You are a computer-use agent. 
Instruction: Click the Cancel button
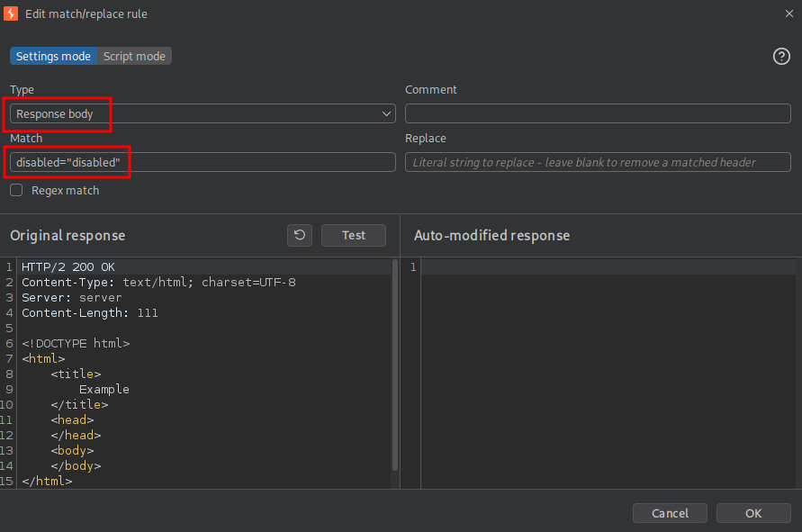pos(670,513)
